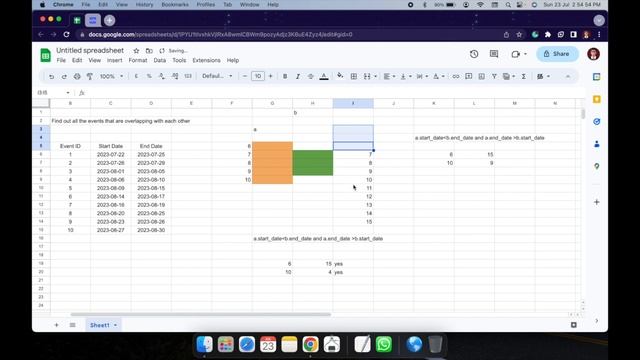The image size is (640, 360).
Task: Click the Explore button at bottom right
Action: coord(573,324)
